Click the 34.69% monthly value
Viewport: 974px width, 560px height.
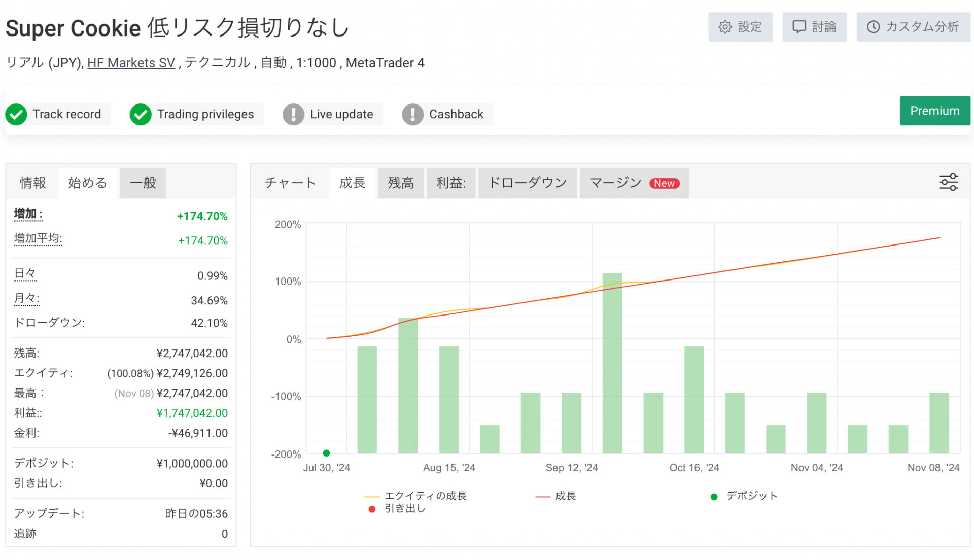[209, 301]
